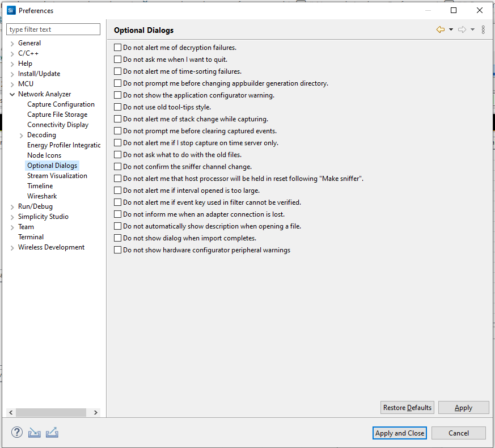Screen dimensions: 495x448
Task: Select the Capture Configuration page
Action: (61, 104)
